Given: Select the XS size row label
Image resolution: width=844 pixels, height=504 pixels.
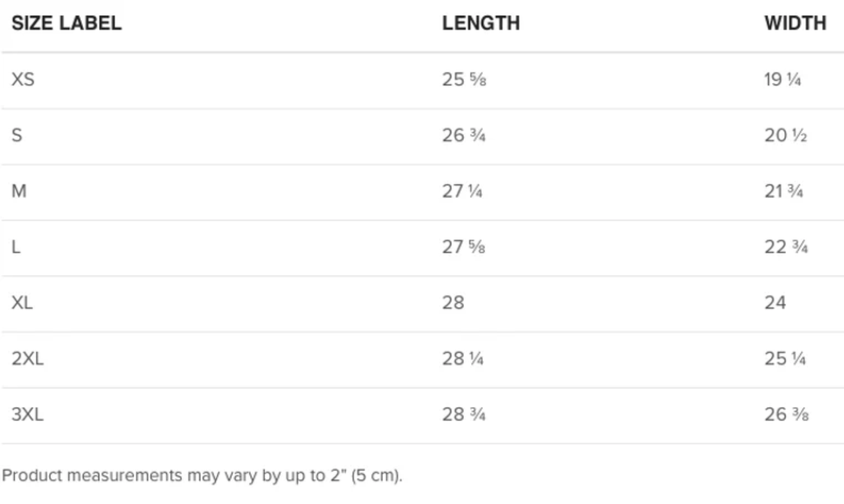Looking at the screenshot, I should coord(23,79).
